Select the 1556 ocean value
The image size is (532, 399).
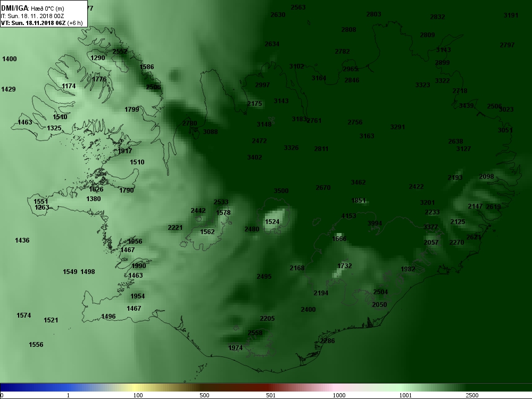36,344
